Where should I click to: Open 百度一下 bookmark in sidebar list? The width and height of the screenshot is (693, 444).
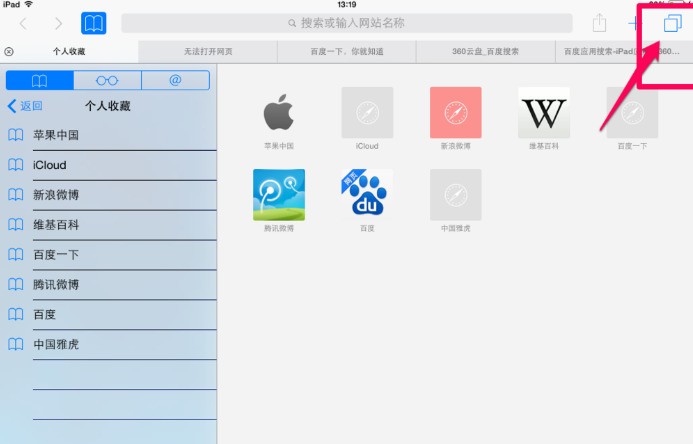click(x=108, y=255)
